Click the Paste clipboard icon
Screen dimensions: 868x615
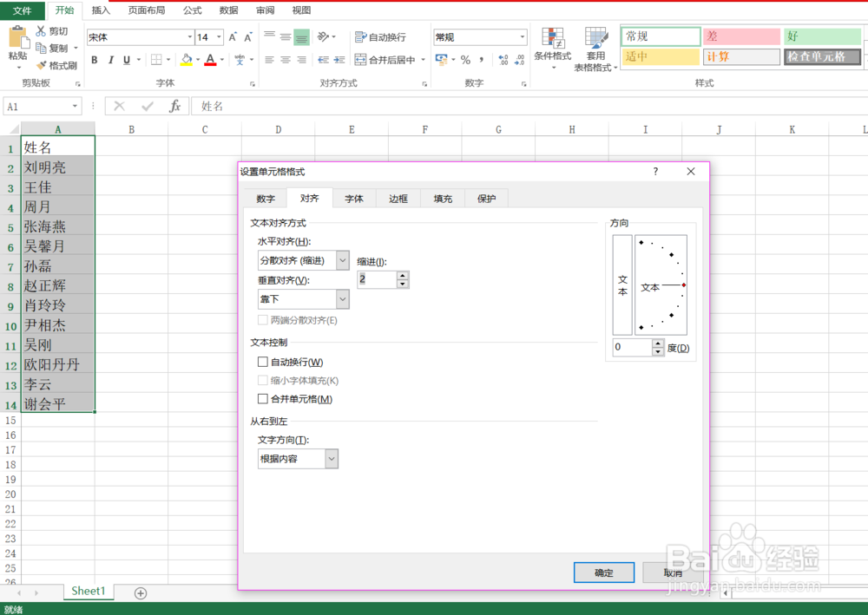tap(18, 38)
